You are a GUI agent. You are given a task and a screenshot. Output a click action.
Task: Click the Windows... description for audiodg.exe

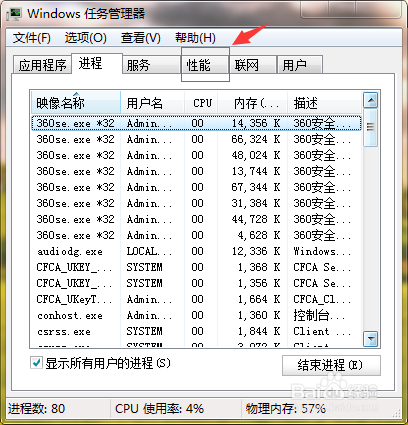[322, 251]
